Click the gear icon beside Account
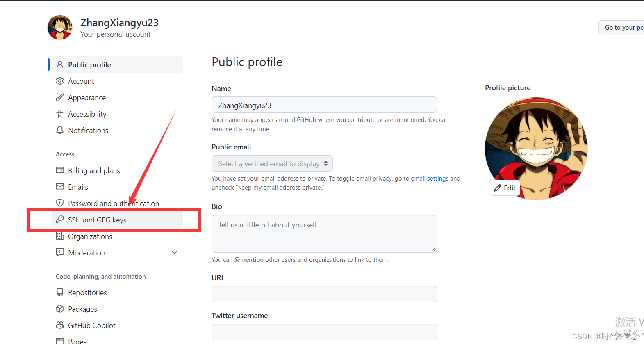The height and width of the screenshot is (344, 644). (x=60, y=81)
